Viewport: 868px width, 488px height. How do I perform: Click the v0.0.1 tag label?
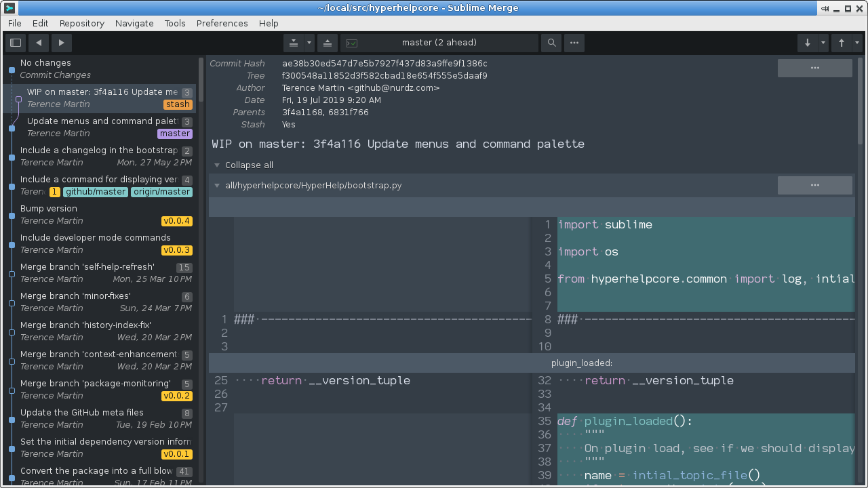pos(177,454)
